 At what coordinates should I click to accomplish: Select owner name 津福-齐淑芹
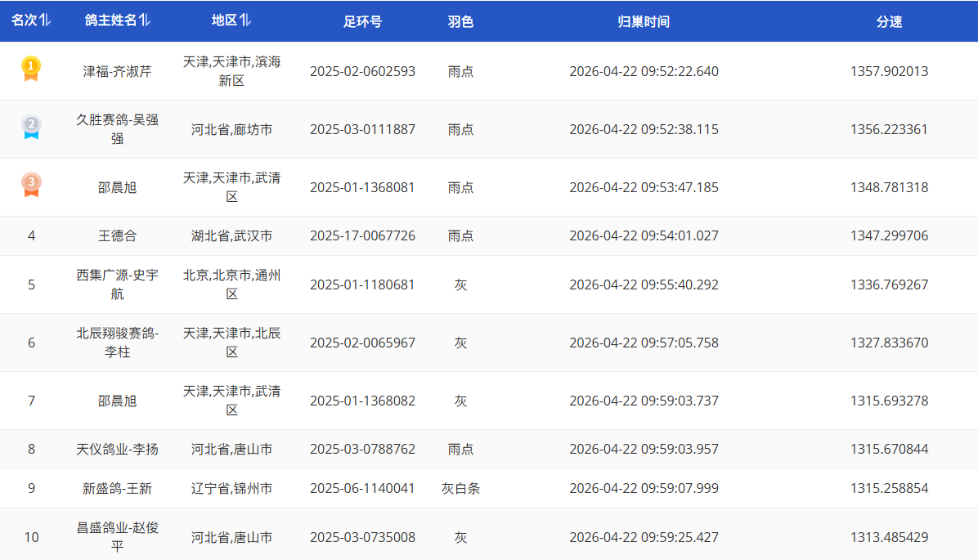click(x=117, y=71)
